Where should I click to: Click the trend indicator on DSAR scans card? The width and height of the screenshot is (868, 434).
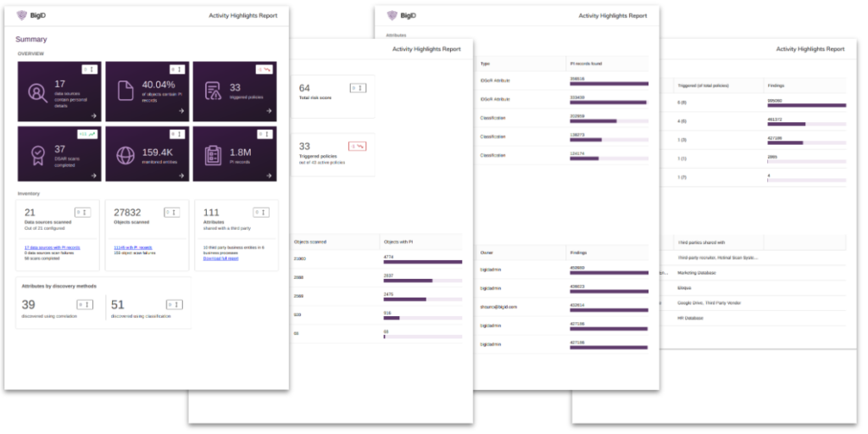(88, 134)
